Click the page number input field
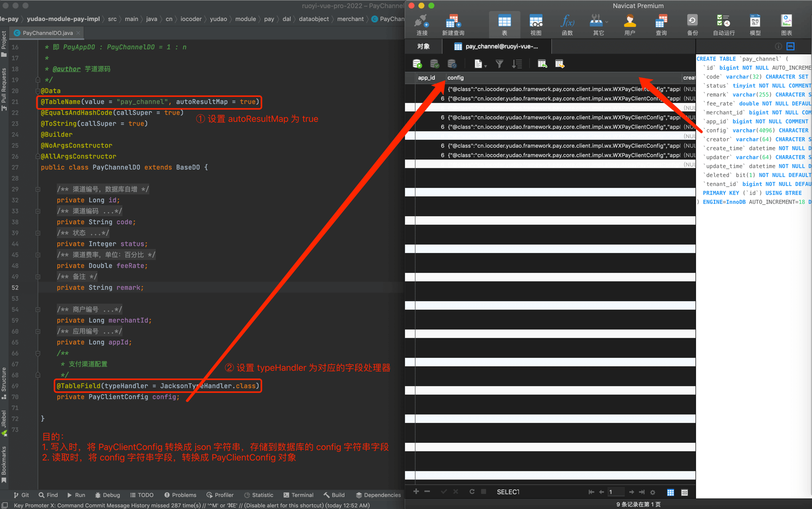The image size is (812, 509). [x=616, y=492]
